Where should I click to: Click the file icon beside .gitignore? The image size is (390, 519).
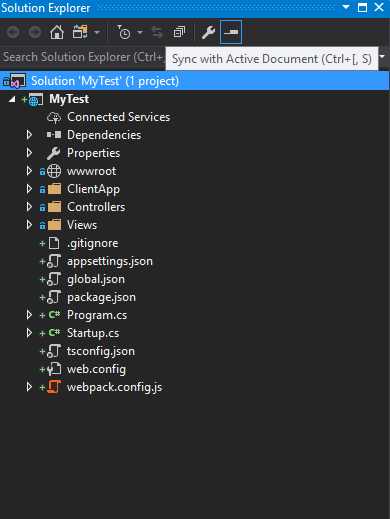[x=54, y=243]
